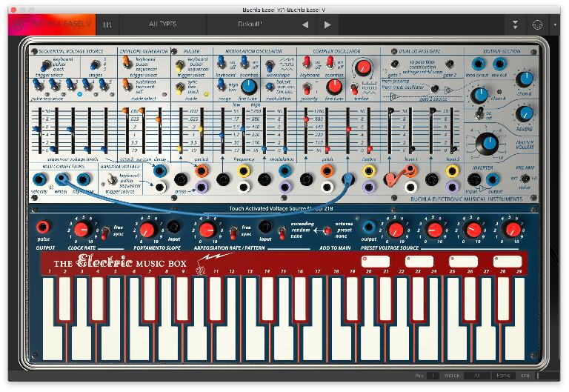This screenshot has width=569, height=392.
Task: Flip modulation oscillator range high/low switch
Action: pyautogui.click(x=221, y=84)
